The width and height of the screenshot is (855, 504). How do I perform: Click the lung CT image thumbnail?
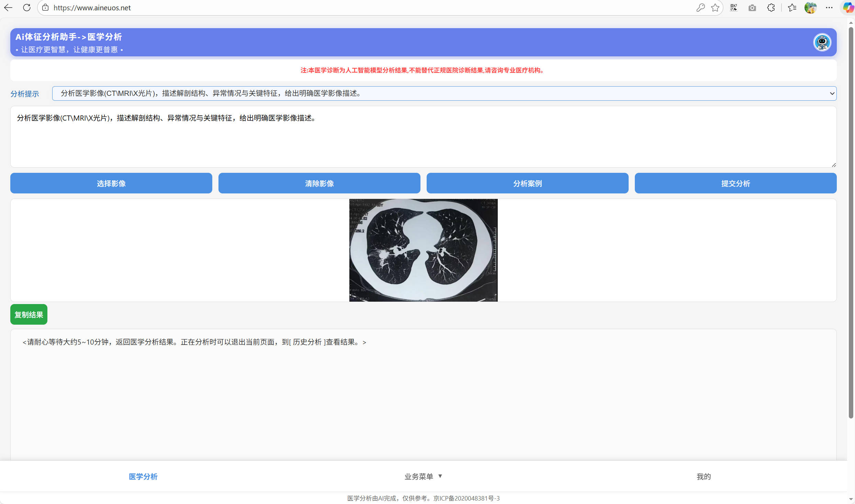pyautogui.click(x=423, y=250)
